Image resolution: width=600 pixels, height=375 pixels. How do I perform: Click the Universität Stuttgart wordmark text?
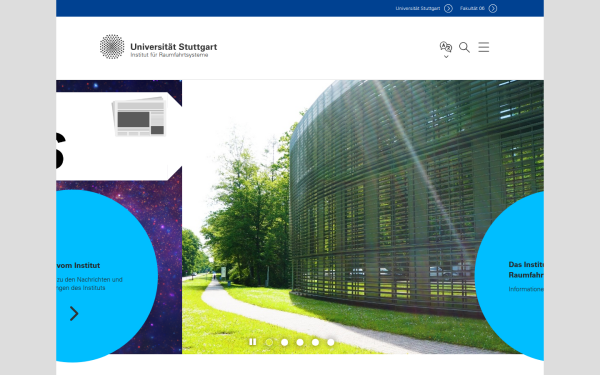click(174, 47)
